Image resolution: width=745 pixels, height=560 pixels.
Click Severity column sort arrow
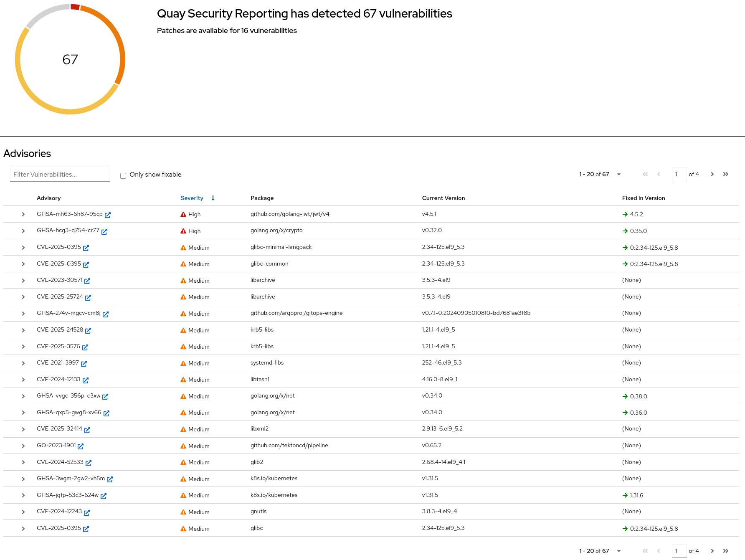coord(213,198)
